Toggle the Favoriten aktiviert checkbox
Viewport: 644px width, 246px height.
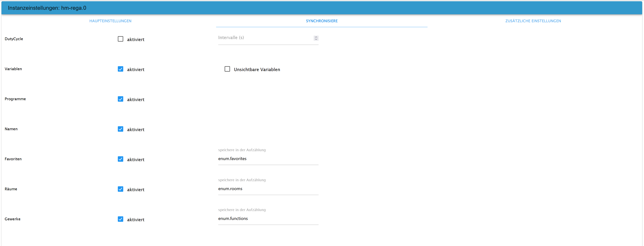coord(121,159)
